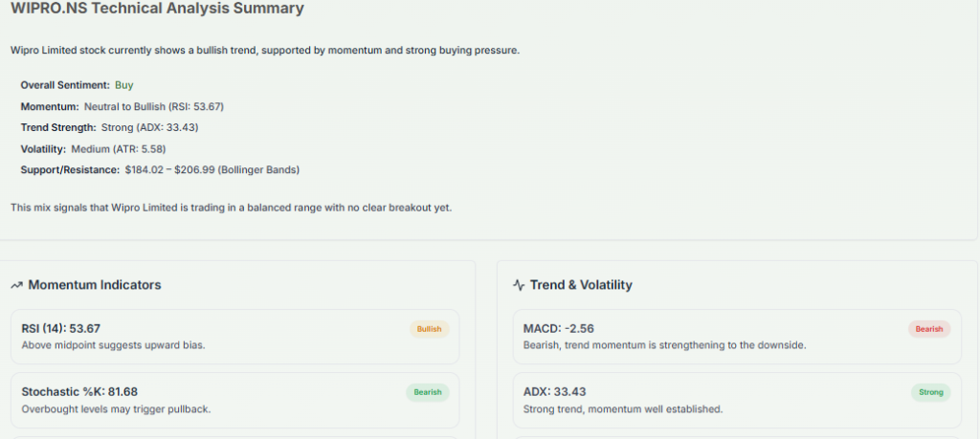Click the Momentum Indicators section heading text
Viewport: 980px width, 439px height.
pyautogui.click(x=95, y=285)
